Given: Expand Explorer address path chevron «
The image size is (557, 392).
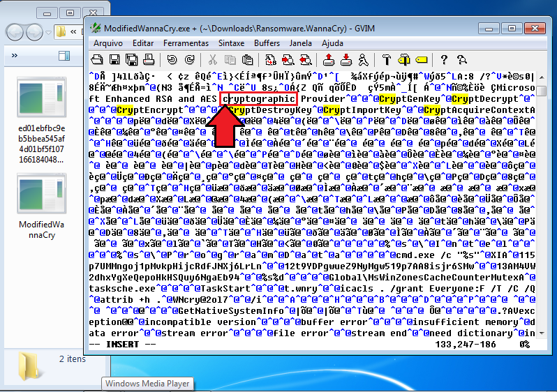Looking at the screenshot, I should pyautogui.click(x=73, y=32).
